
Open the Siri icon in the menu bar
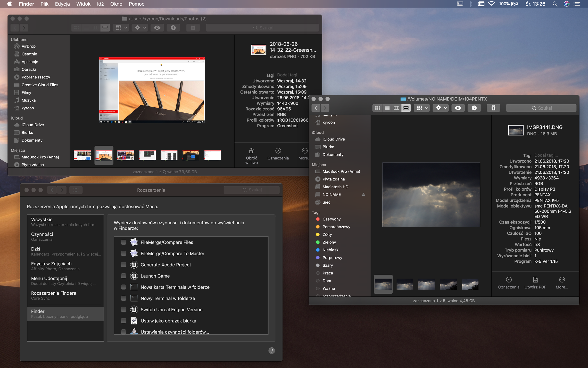tap(566, 4)
